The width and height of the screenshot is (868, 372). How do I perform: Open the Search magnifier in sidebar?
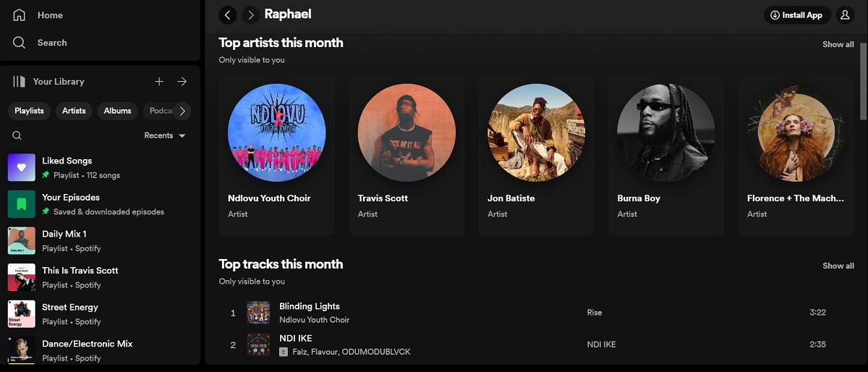coord(20,43)
